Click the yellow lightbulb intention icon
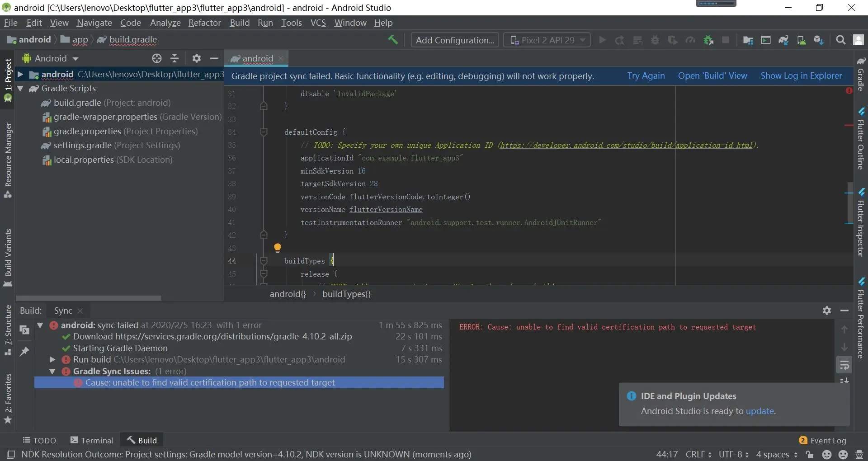Viewport: 868px width, 461px height. (278, 248)
